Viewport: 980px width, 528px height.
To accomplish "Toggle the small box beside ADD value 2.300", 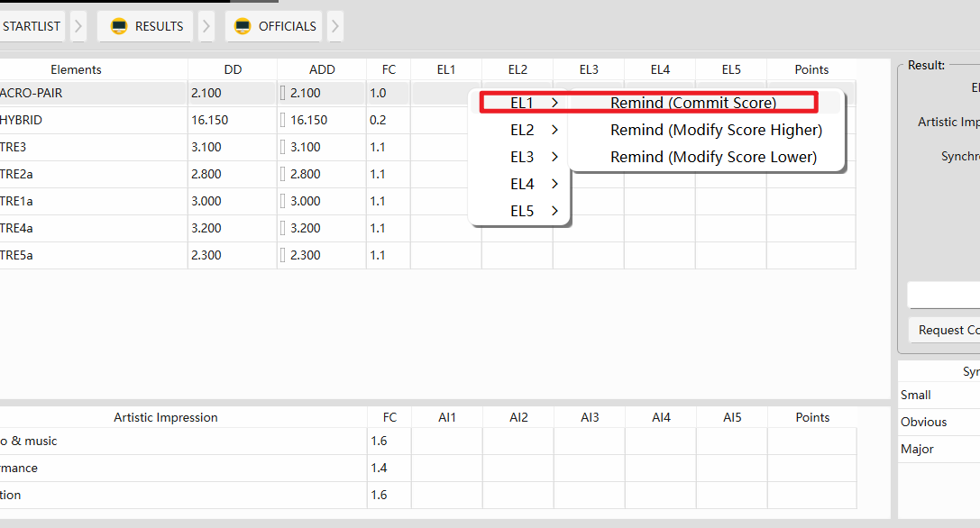I will [282, 255].
